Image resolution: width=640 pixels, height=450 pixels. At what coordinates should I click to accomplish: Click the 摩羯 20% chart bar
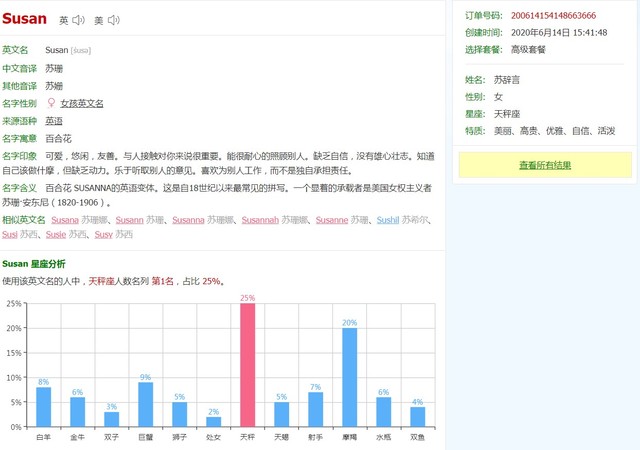(x=349, y=377)
